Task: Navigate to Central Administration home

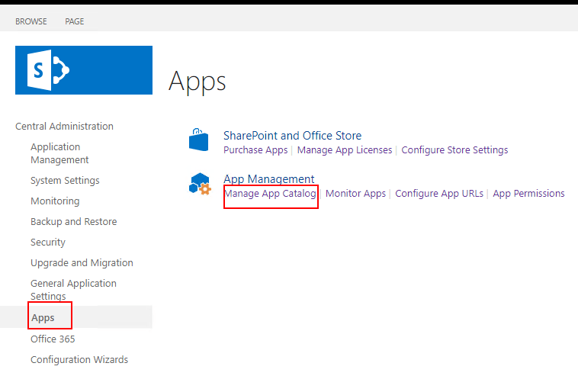Action: pyautogui.click(x=64, y=127)
